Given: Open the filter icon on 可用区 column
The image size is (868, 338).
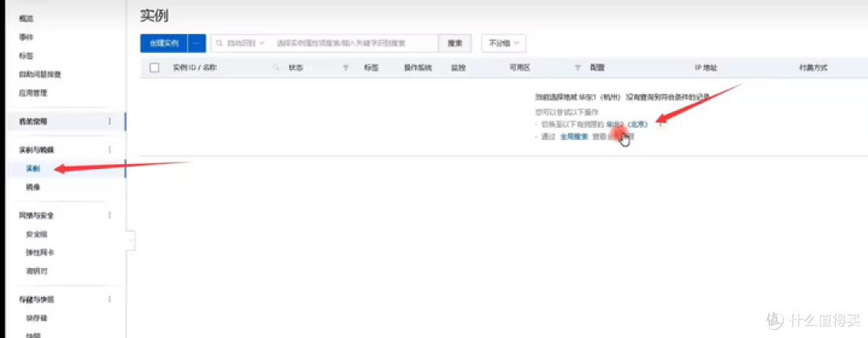Looking at the screenshot, I should (577, 68).
